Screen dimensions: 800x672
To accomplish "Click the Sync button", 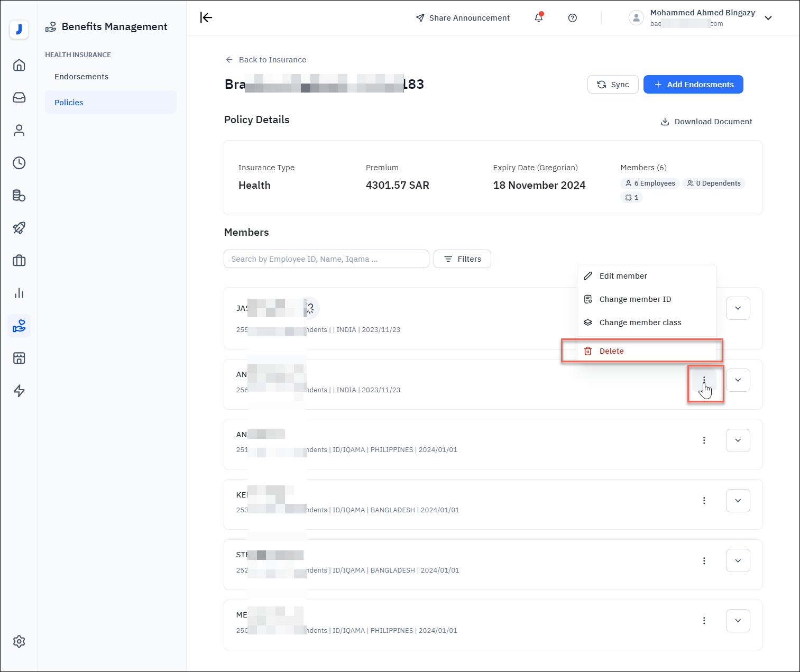I will pos(613,85).
